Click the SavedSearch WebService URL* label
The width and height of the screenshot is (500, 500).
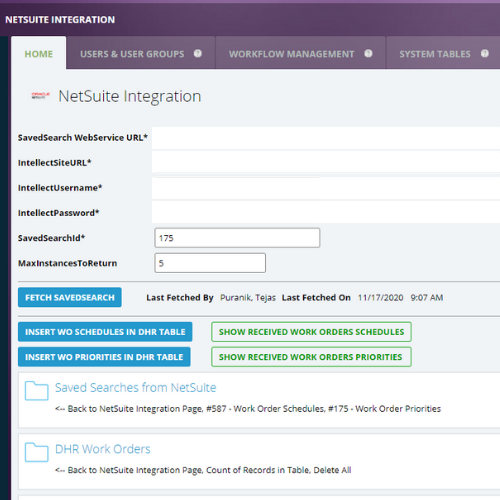[x=83, y=138]
